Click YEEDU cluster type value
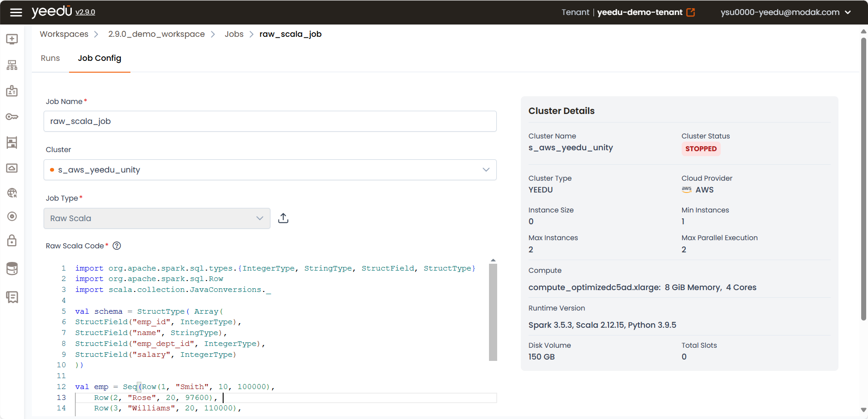This screenshot has width=868, height=419. (x=540, y=190)
